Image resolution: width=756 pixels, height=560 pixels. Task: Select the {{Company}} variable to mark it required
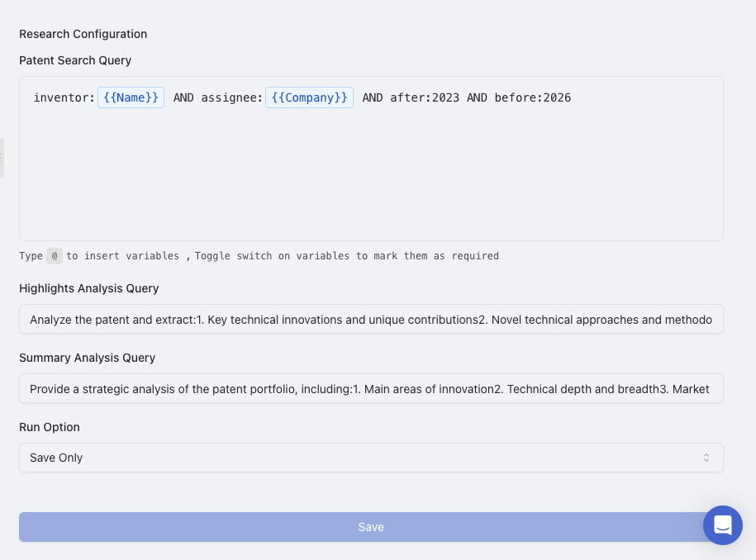tap(309, 97)
